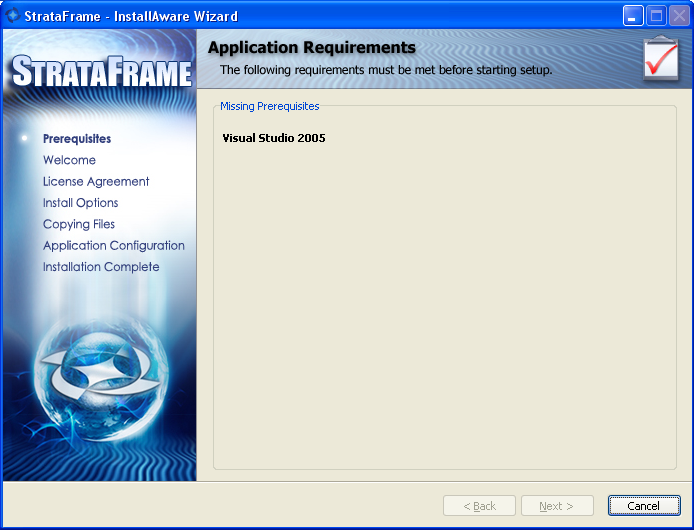The height and width of the screenshot is (530, 694).
Task: Maximize the installer window
Action: [656, 16]
